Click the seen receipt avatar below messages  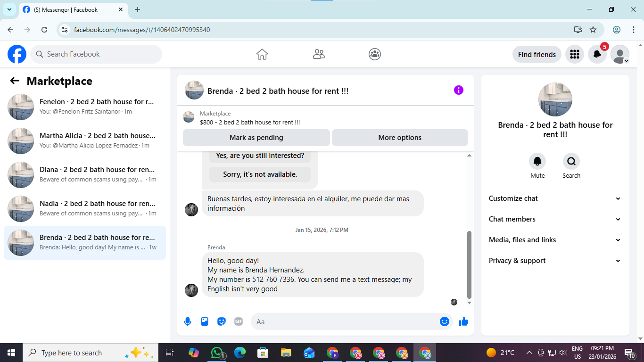(454, 302)
